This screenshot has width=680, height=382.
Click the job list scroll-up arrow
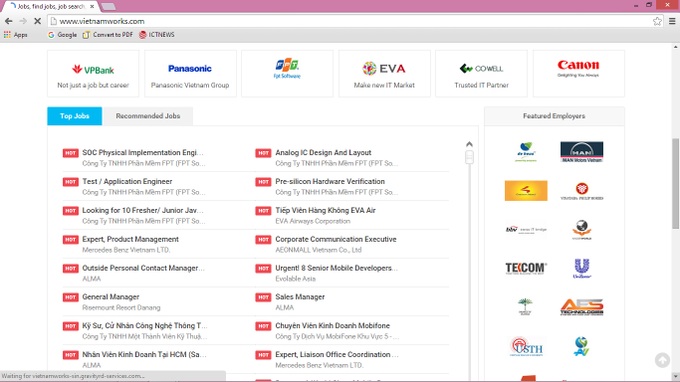coord(469,144)
